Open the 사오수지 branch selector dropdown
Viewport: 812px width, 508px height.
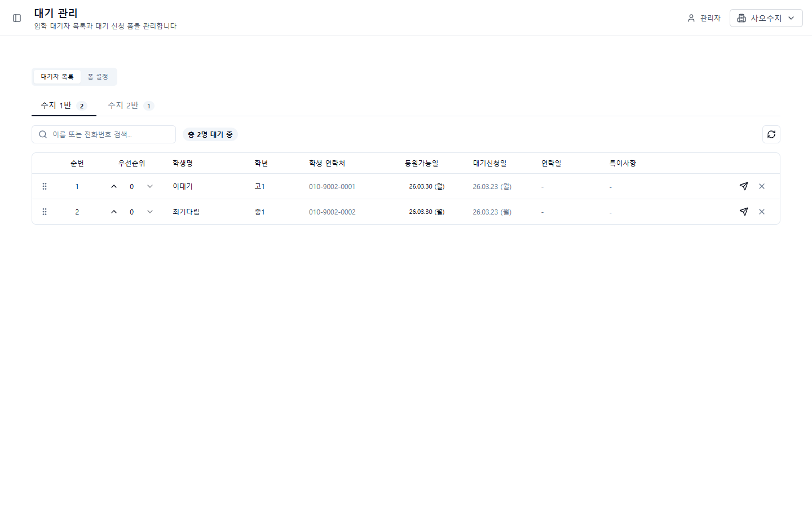pyautogui.click(x=766, y=17)
